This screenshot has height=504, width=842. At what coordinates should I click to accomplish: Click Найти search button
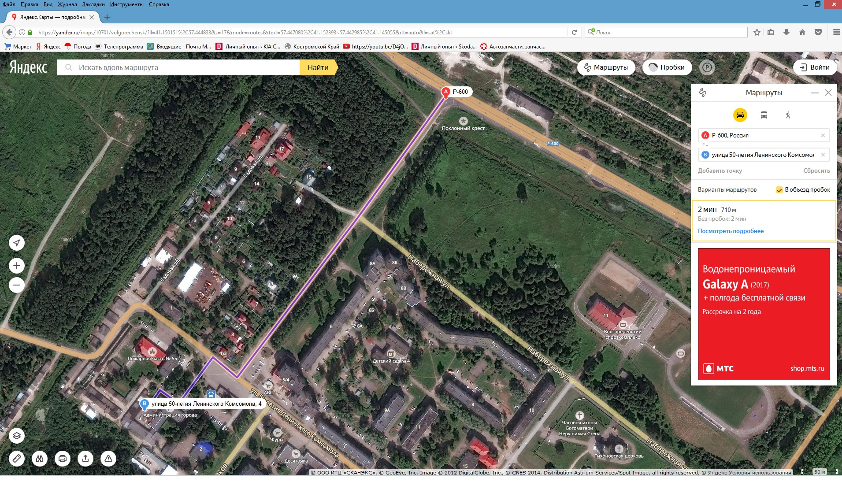coord(318,67)
